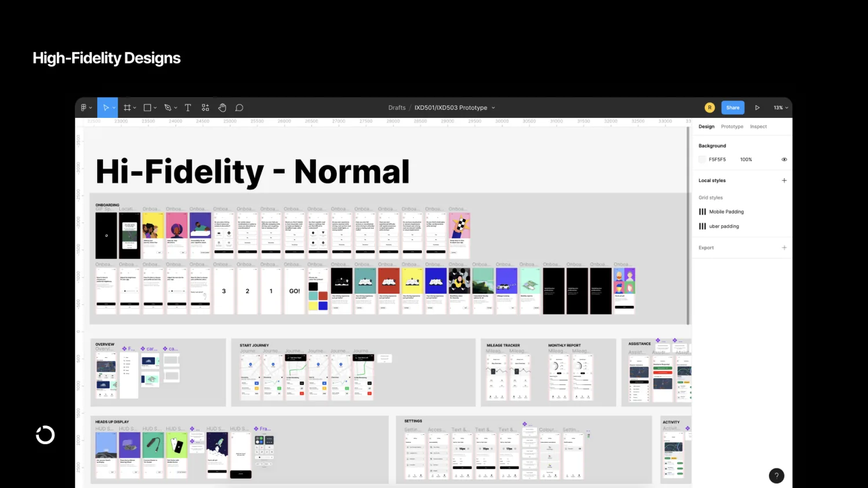
Task: Select the ACTIVITY section label
Action: (x=671, y=422)
